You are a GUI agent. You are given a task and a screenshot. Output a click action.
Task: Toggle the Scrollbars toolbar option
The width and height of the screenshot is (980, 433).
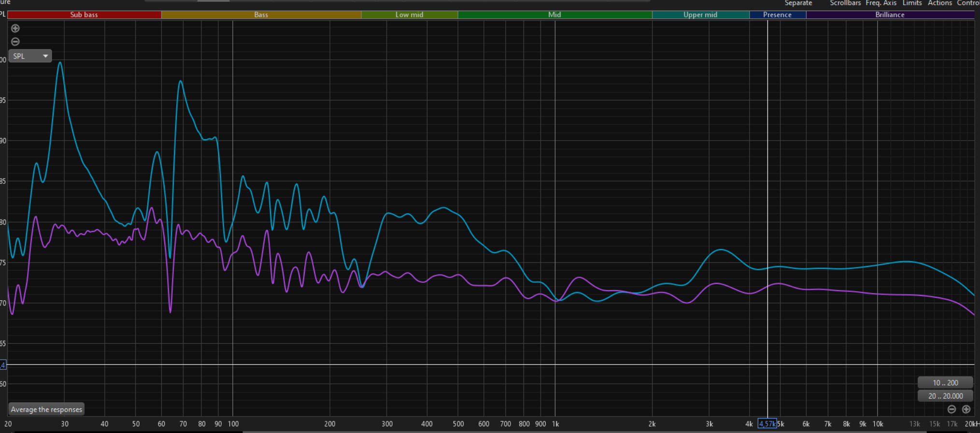point(845,3)
